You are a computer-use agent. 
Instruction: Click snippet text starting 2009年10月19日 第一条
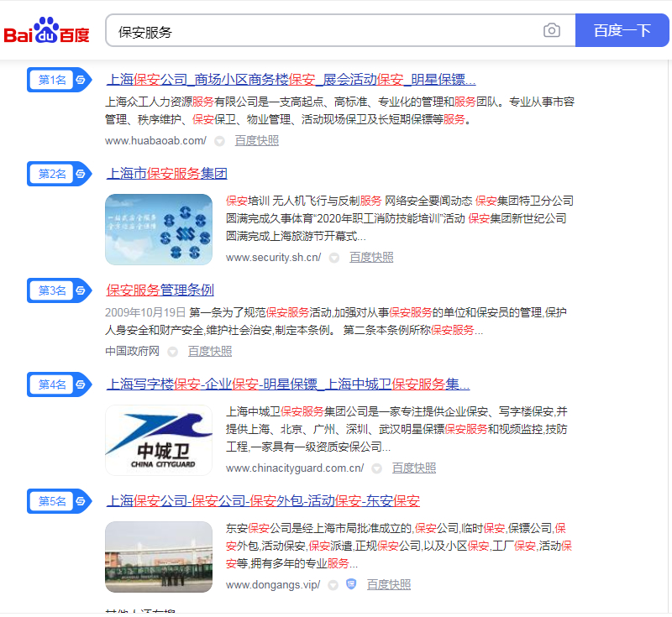point(337,322)
